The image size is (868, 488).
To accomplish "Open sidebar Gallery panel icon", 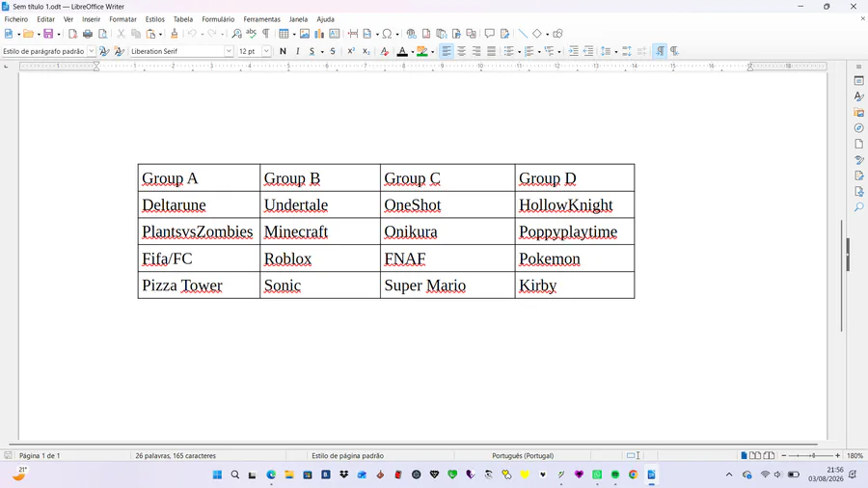I will (858, 112).
